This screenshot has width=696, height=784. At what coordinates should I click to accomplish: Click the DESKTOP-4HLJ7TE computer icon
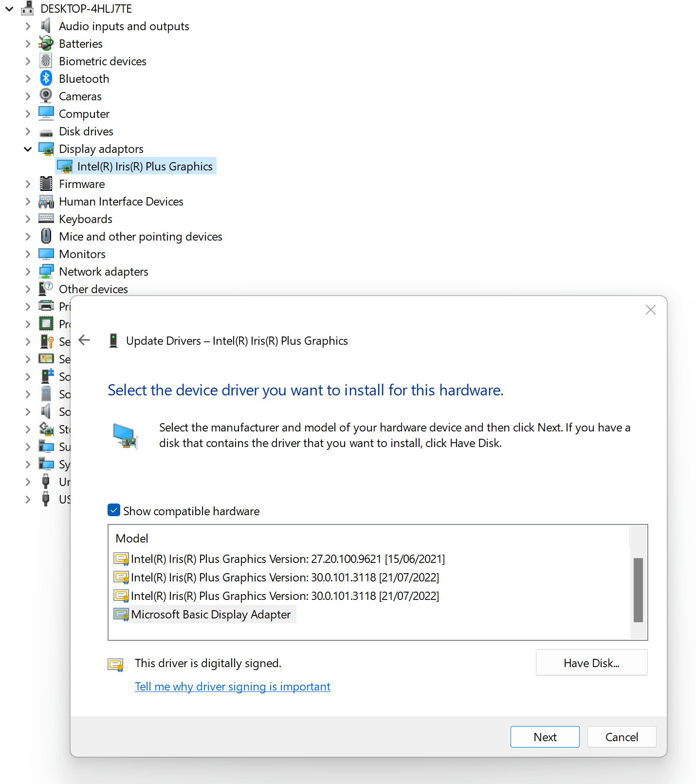click(x=27, y=8)
